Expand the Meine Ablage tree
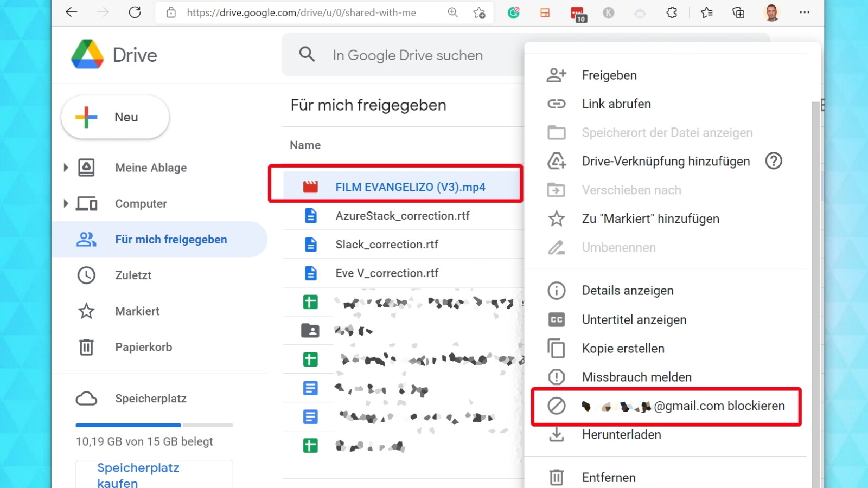868x488 pixels. point(66,168)
